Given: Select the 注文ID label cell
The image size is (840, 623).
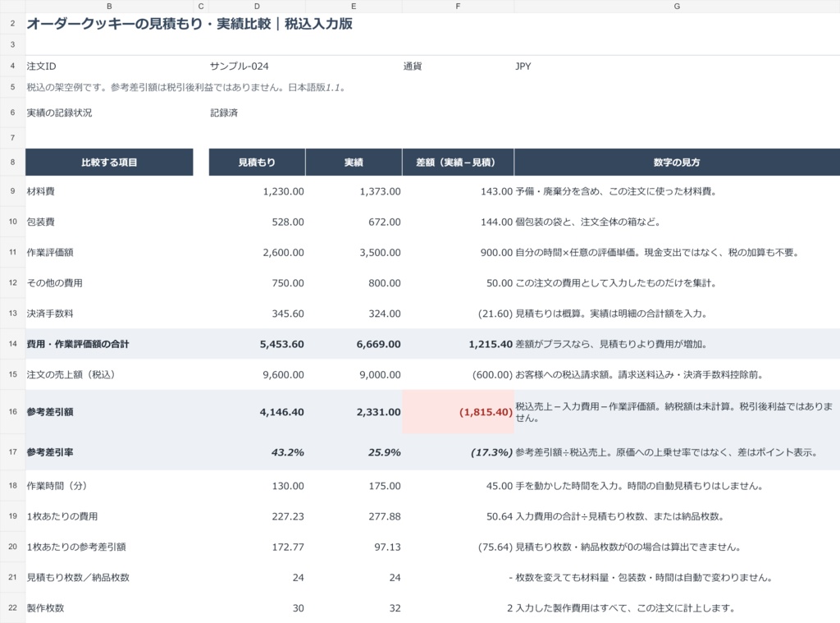Looking at the screenshot, I should click(109, 66).
